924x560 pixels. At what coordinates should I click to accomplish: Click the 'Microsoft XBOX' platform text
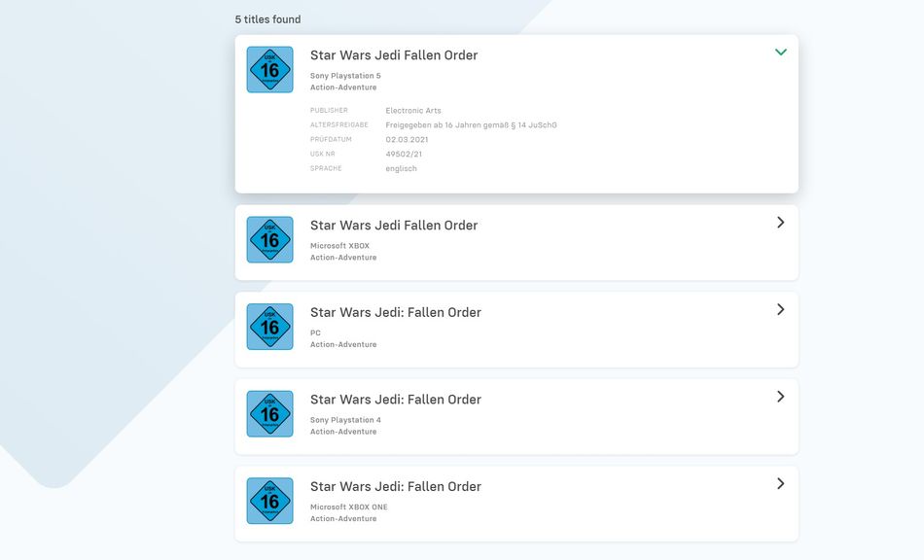[x=339, y=246]
